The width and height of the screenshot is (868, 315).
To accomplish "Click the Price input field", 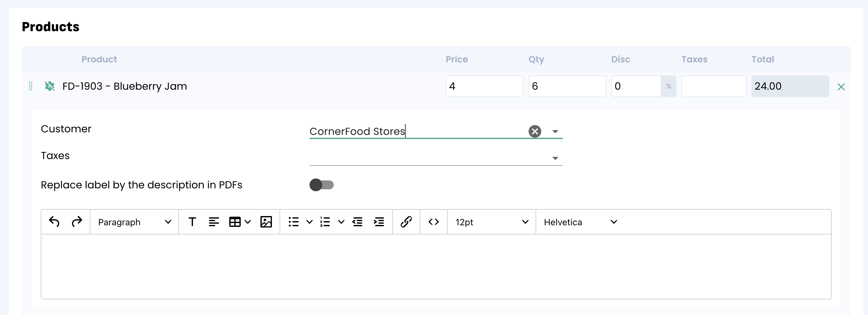I will coord(484,86).
